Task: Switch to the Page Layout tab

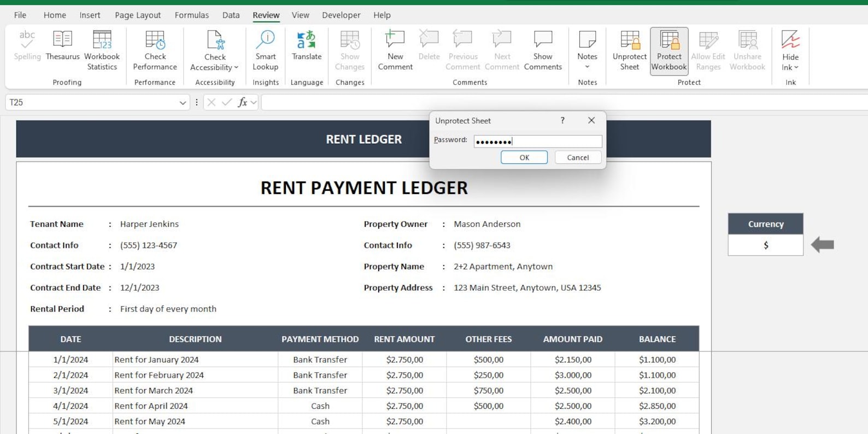Action: (138, 15)
